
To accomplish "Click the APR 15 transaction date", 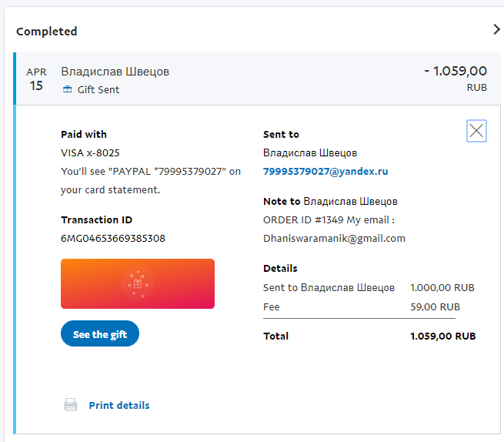I will click(x=36, y=79).
